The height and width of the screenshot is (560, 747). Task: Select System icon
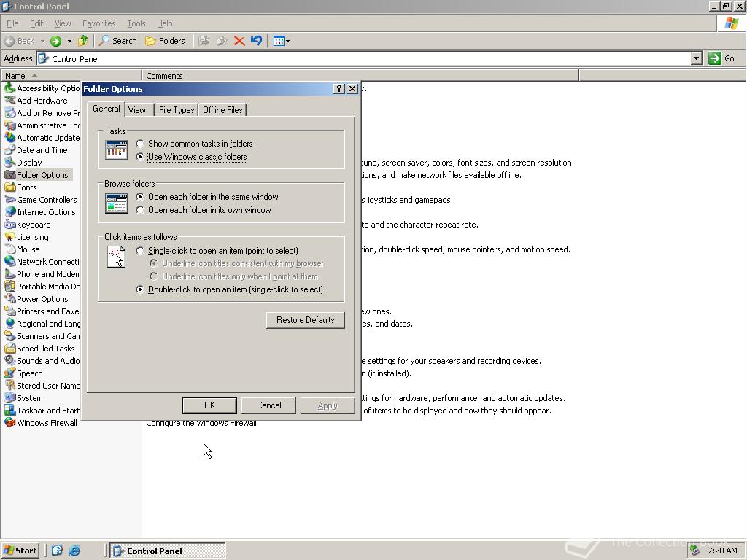pos(10,397)
